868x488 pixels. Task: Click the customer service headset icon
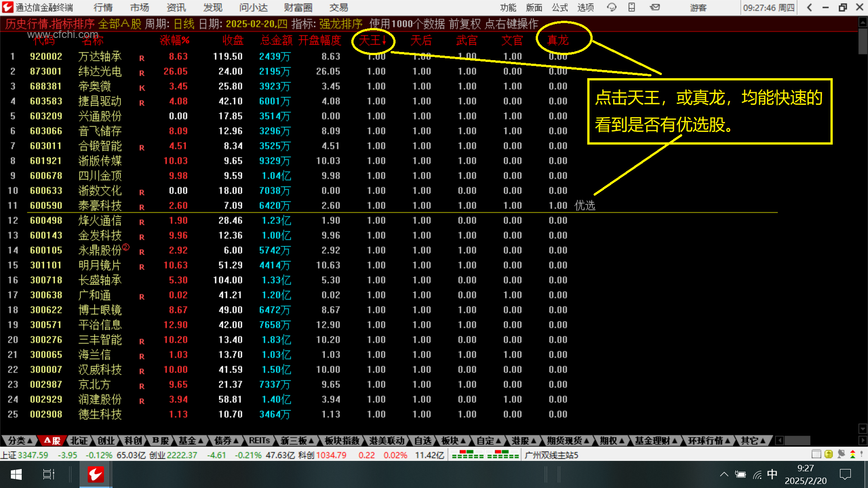point(612,7)
